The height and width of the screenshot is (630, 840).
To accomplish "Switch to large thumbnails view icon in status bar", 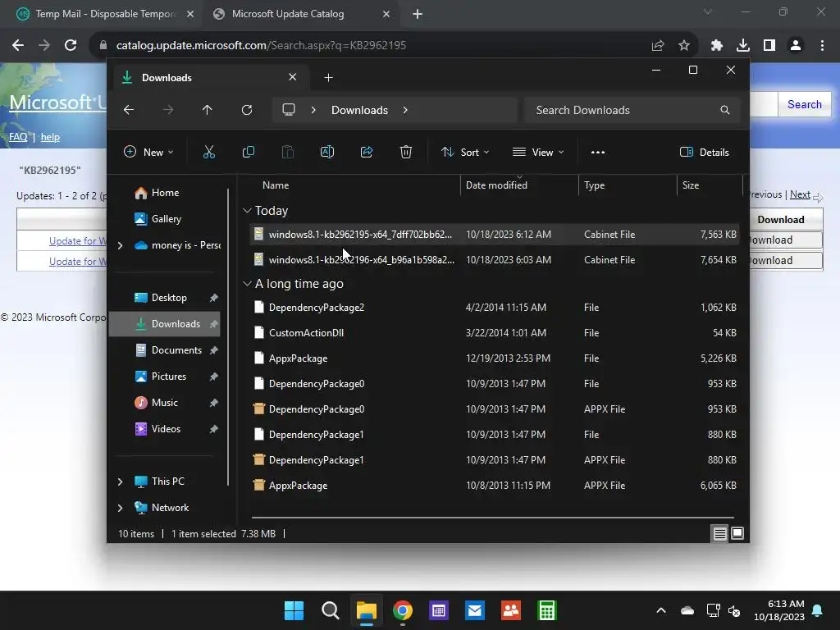I will (x=737, y=533).
